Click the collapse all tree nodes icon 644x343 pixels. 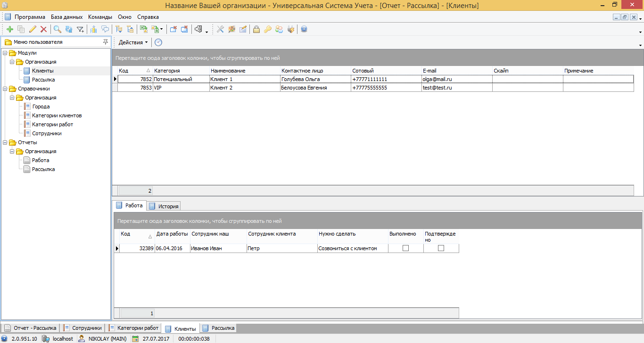coord(130,29)
